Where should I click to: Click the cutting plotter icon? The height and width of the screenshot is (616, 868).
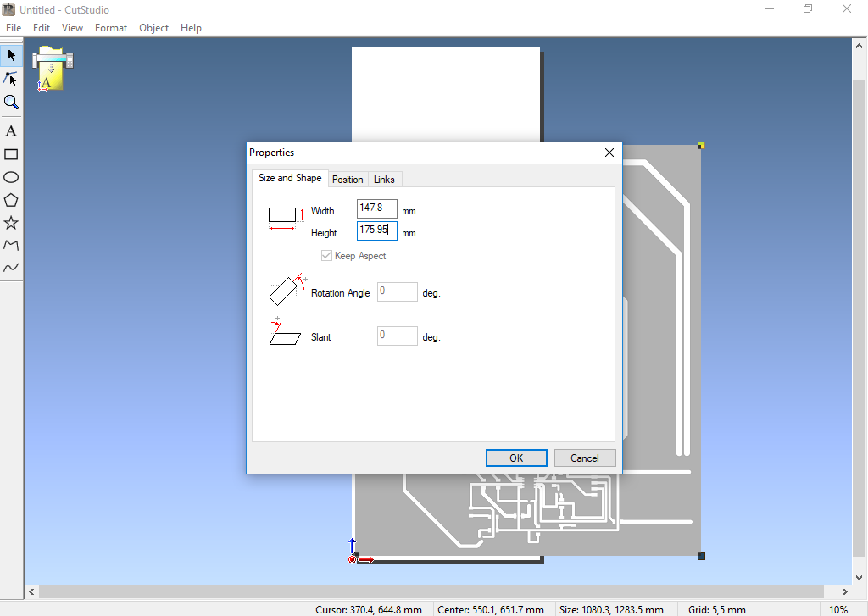[x=52, y=69]
